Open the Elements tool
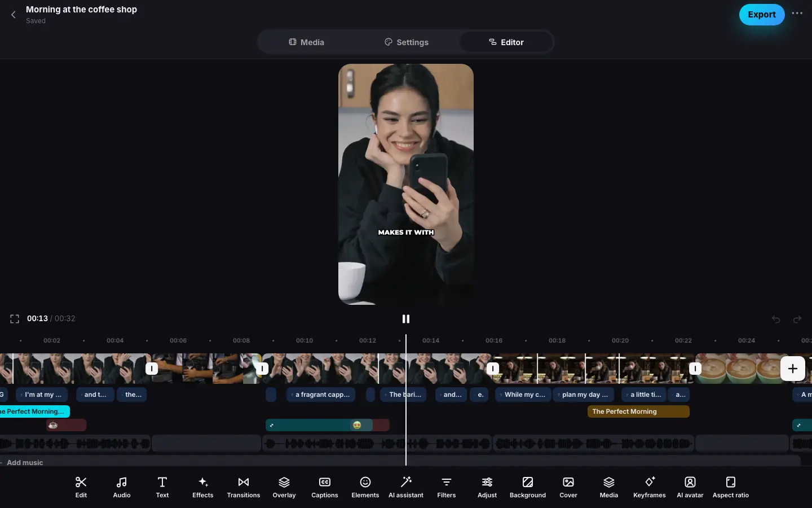The width and height of the screenshot is (812, 508). [x=365, y=487]
